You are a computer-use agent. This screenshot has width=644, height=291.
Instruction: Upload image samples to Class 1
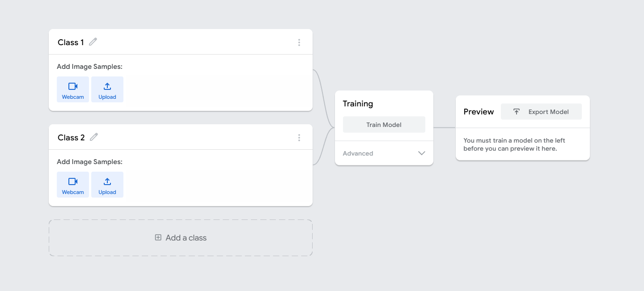click(x=107, y=89)
